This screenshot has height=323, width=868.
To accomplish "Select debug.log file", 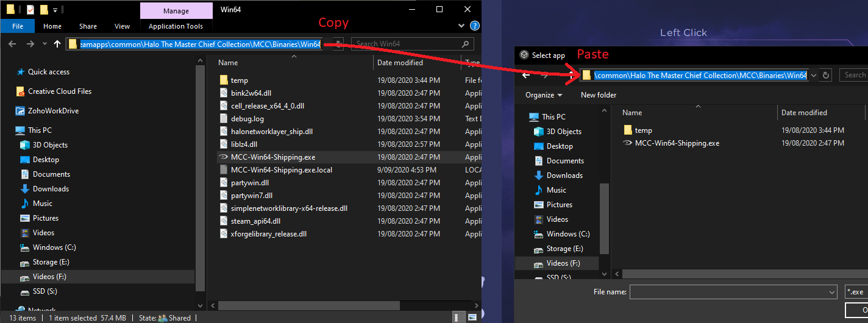I will tap(247, 119).
